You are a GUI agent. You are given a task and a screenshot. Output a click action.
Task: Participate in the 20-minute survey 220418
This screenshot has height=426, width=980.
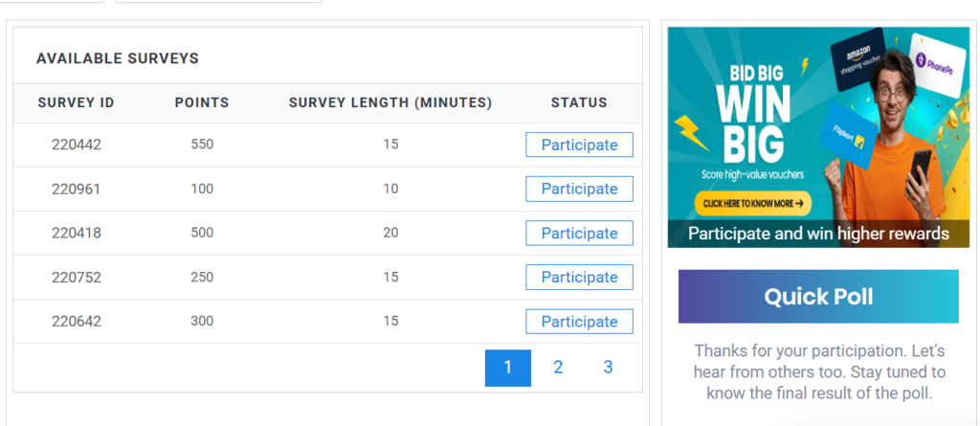579,233
